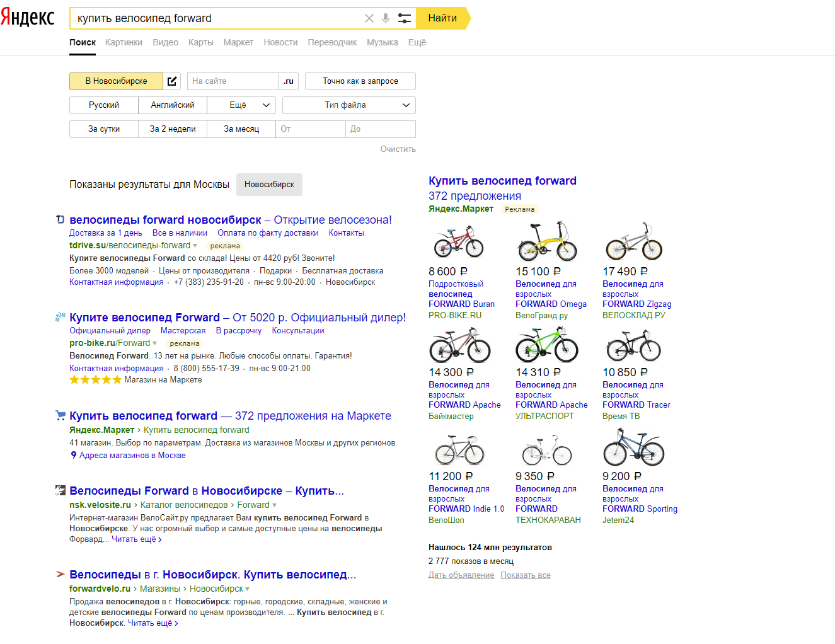Open '372 предложения' Market link
The width and height of the screenshot is (835, 644).
(475, 196)
